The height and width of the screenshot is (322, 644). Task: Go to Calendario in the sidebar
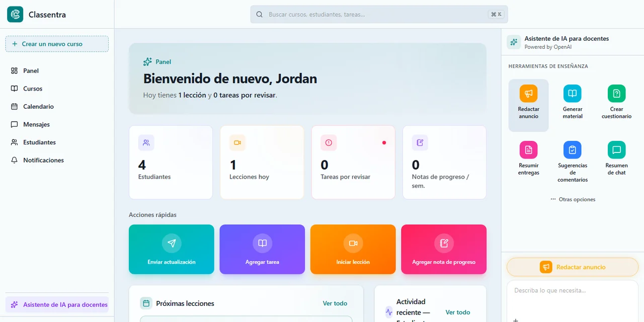[x=57, y=107]
